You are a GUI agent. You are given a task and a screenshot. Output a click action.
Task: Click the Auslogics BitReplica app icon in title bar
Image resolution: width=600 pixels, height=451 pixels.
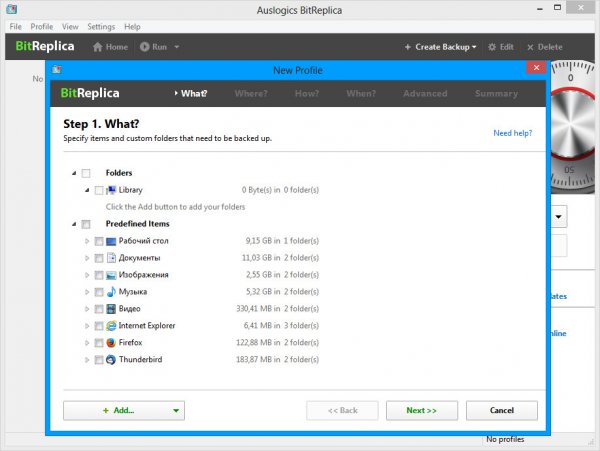tap(12, 8)
